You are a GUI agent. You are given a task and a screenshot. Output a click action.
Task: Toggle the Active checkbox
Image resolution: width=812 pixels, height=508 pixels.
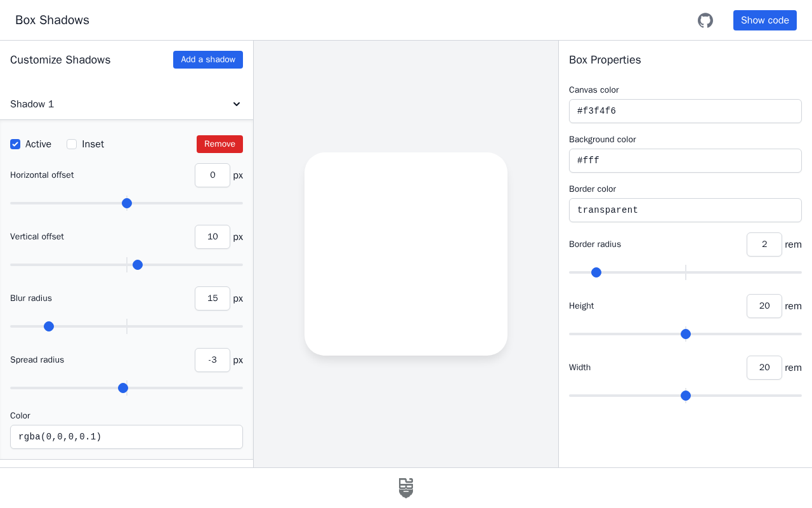click(x=15, y=144)
